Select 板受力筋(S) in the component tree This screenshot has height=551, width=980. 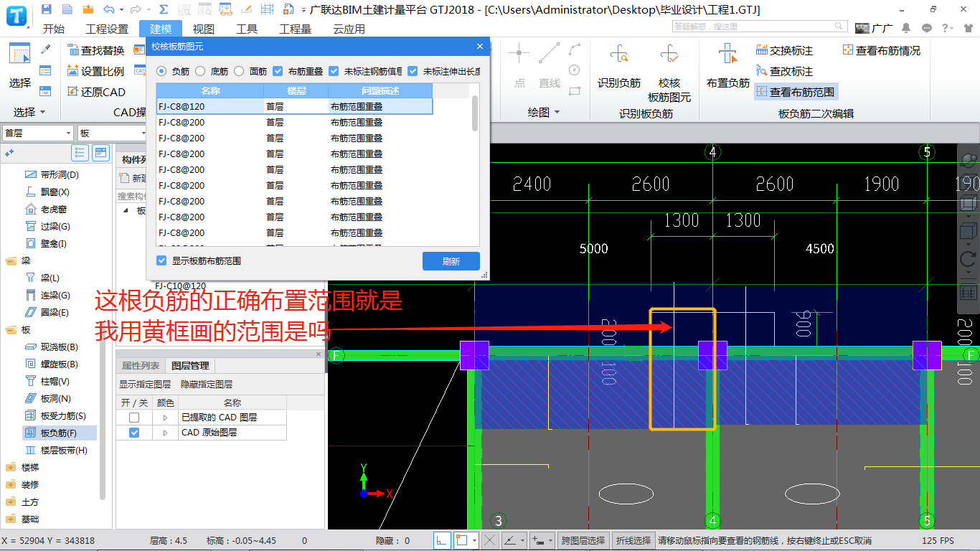(x=56, y=415)
